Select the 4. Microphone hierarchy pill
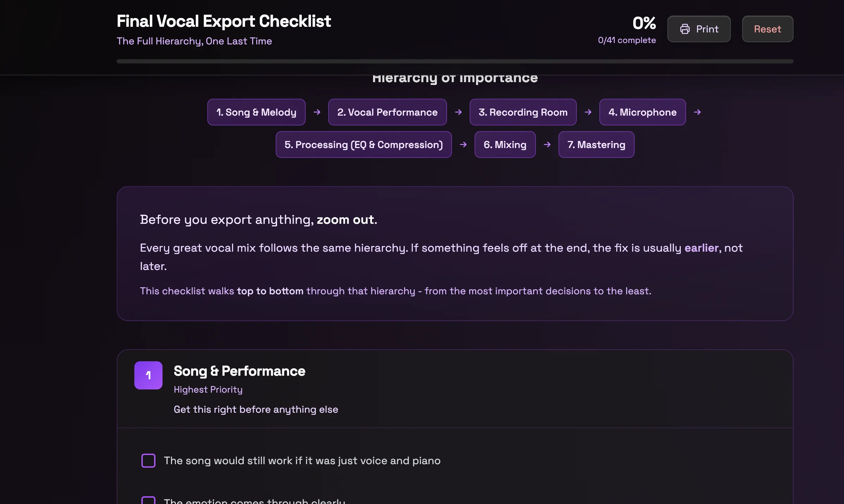The height and width of the screenshot is (504, 844). tap(642, 112)
